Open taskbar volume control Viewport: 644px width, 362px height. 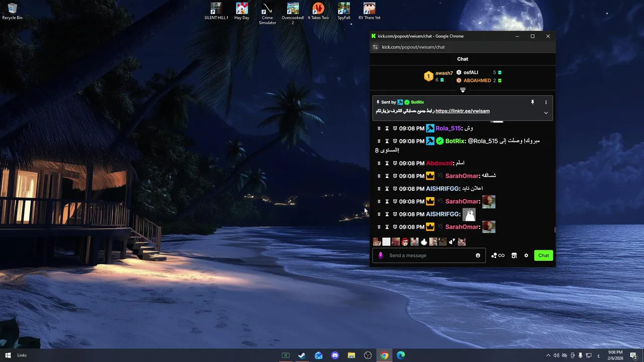coord(556,355)
